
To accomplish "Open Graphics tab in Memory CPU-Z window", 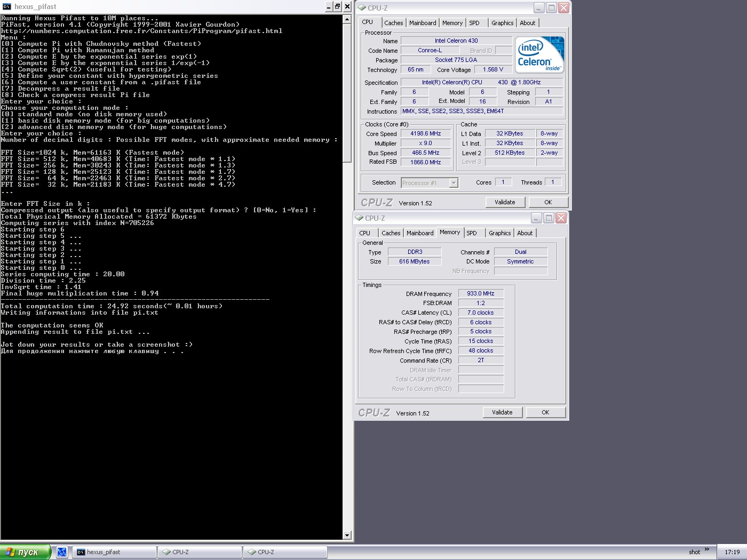I will [500, 233].
